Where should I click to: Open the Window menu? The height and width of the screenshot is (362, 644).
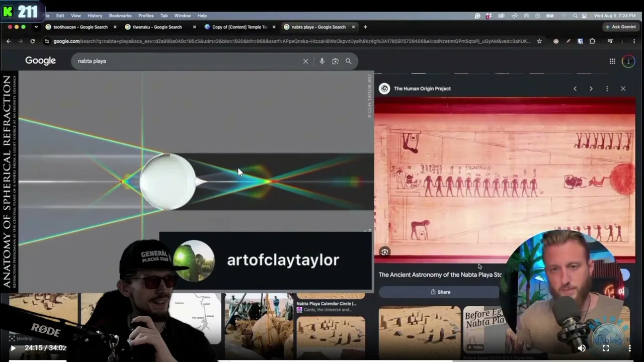click(x=183, y=16)
